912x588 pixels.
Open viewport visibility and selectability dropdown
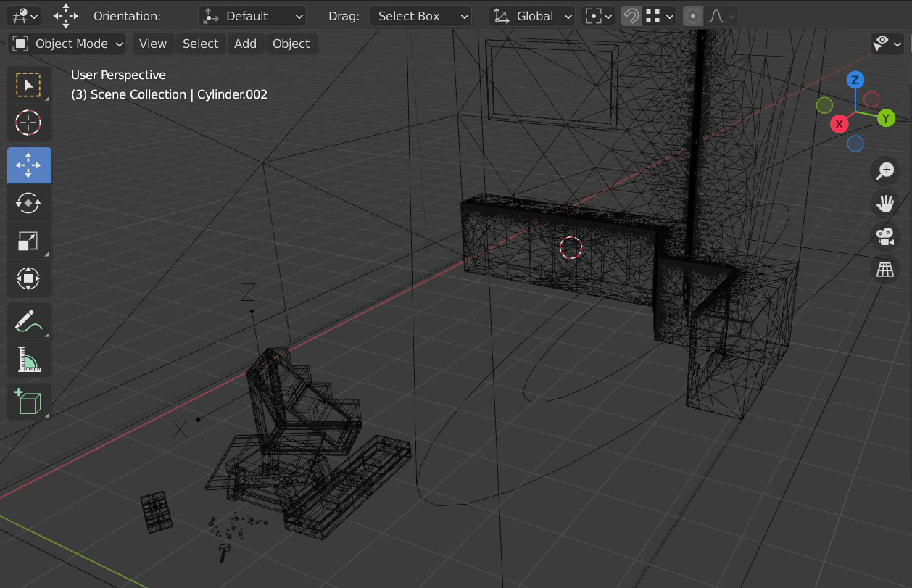pos(887,44)
